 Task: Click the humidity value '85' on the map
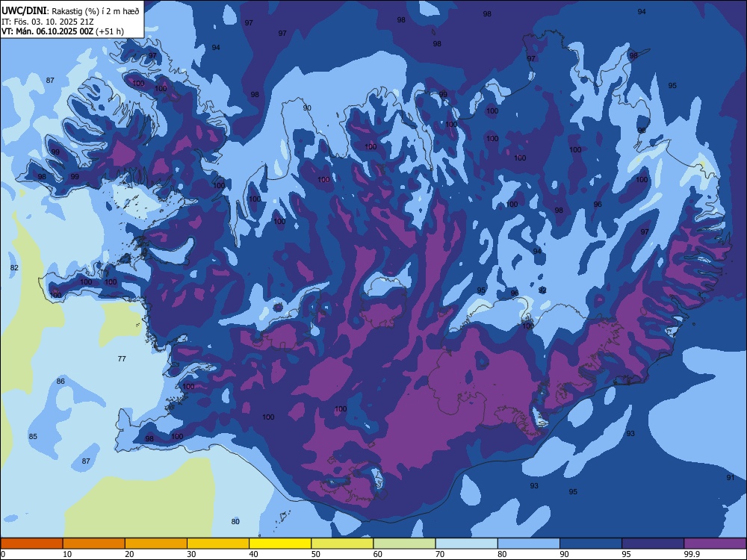coord(33,436)
